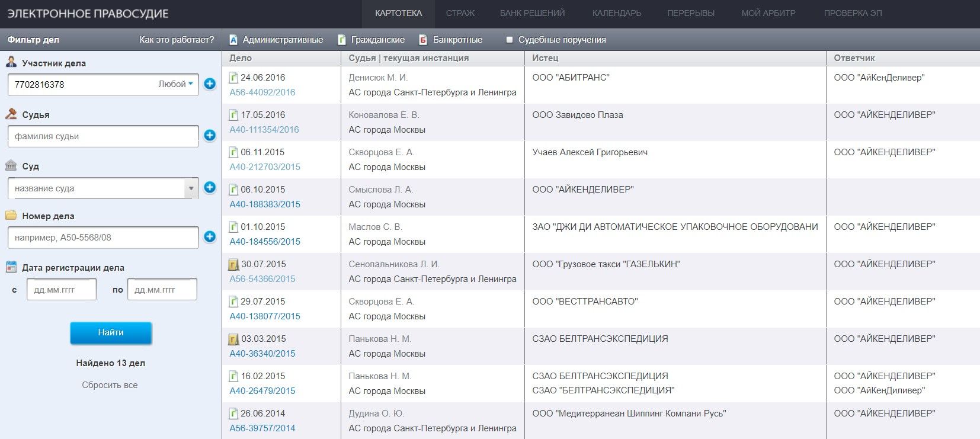Click civil case icon beside 17.05.2016

coord(233,115)
